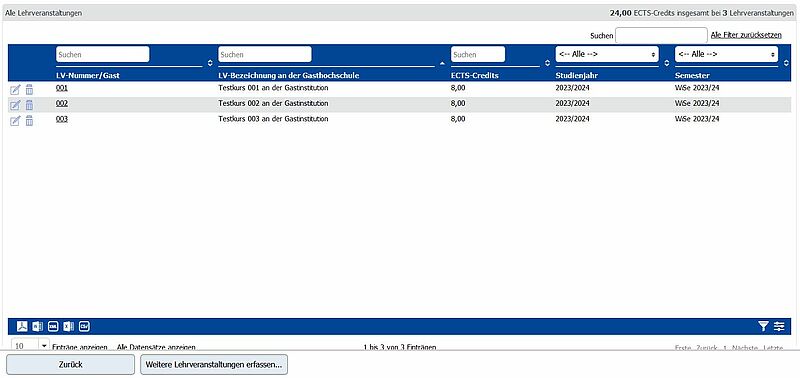Click Weitere Lehrveranstaltungen erfassen button
Screen dimensions: 800x378
pos(214,365)
